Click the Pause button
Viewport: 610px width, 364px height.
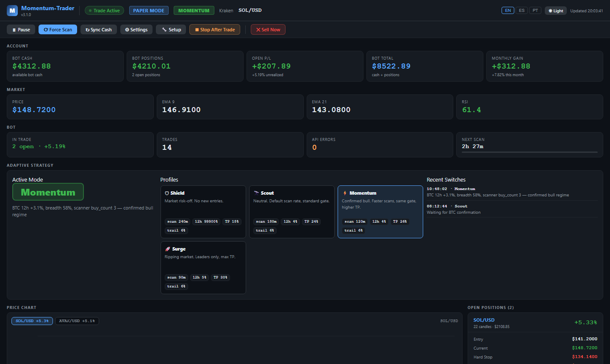point(21,30)
